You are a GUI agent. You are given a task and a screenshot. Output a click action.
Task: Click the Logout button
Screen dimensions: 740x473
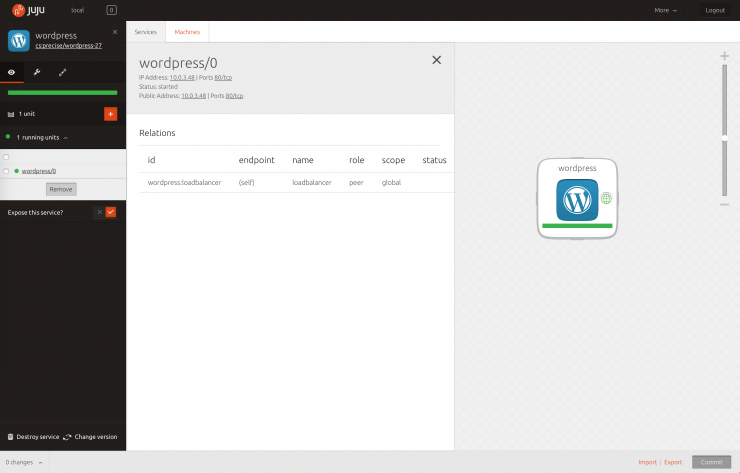pos(715,10)
